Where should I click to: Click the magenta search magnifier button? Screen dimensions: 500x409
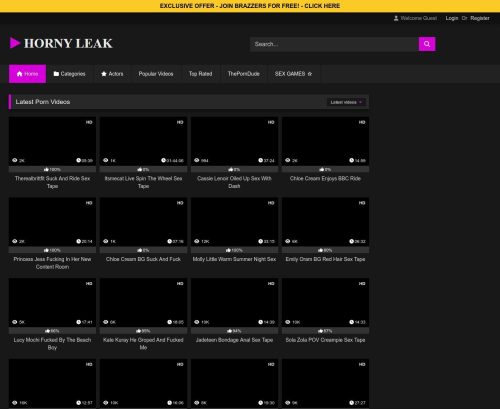(x=427, y=44)
